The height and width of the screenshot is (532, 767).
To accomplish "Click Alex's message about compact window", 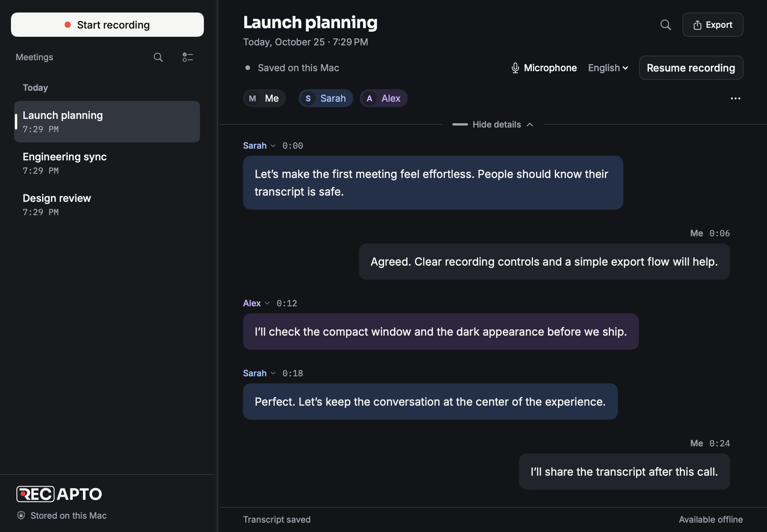I will [441, 331].
